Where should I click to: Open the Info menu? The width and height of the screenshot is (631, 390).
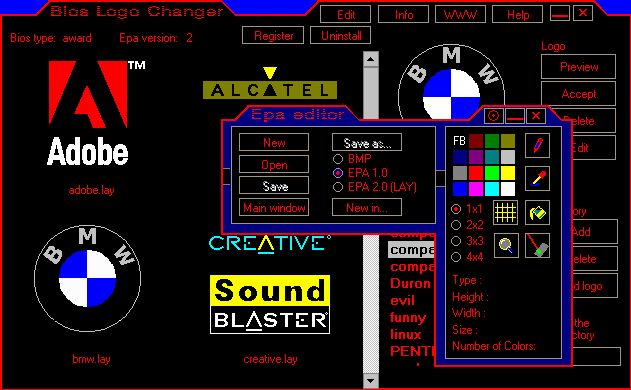tap(404, 15)
